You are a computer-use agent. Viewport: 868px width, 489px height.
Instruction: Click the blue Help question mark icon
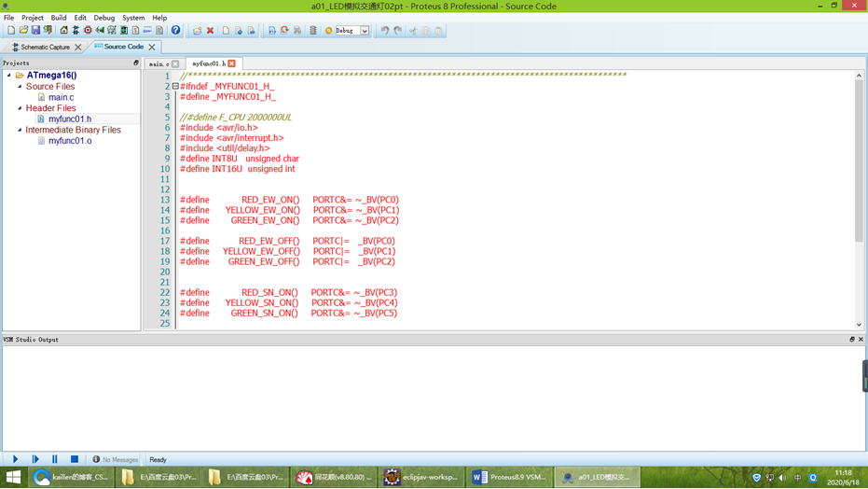click(x=175, y=31)
